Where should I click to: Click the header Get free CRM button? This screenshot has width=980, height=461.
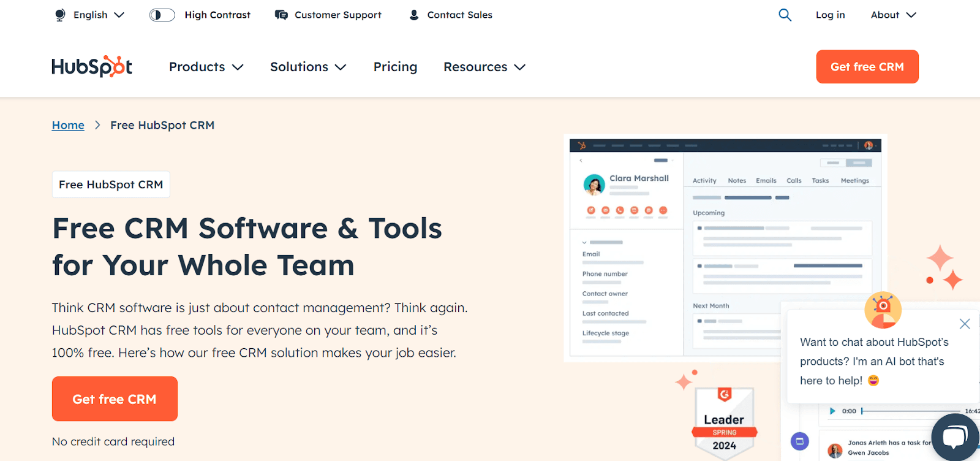click(867, 67)
